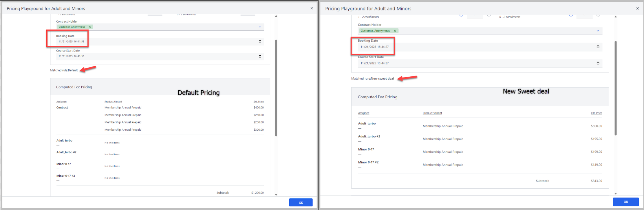Click Ext. Price header above $400.00
Image resolution: width=644 pixels, height=210 pixels.
click(x=258, y=102)
